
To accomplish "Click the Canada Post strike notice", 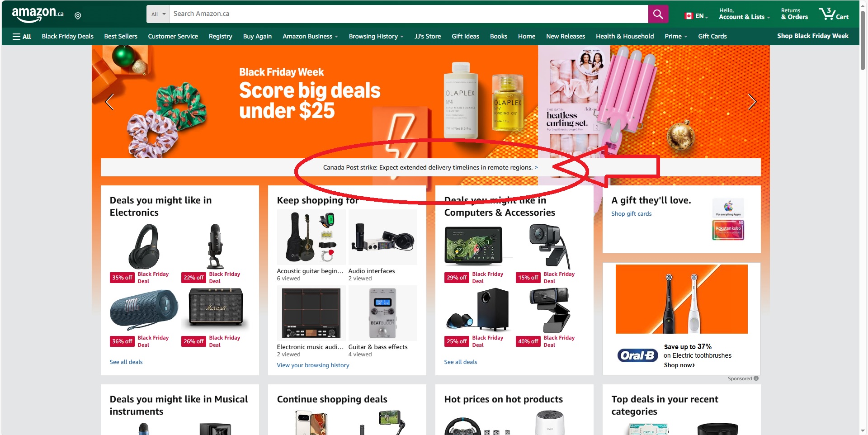I will [x=430, y=167].
